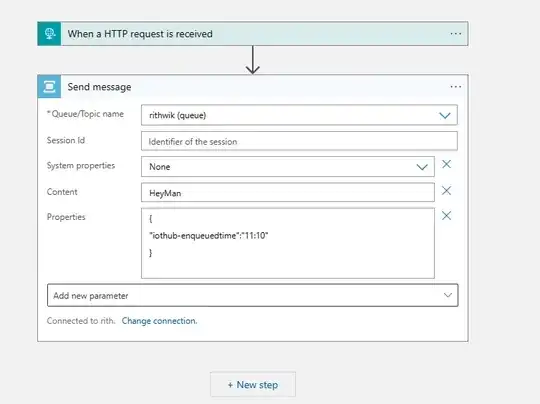Screen dimensions: 540x404
Task: Click the Send message Service Bus icon
Action: pyautogui.click(x=49, y=86)
